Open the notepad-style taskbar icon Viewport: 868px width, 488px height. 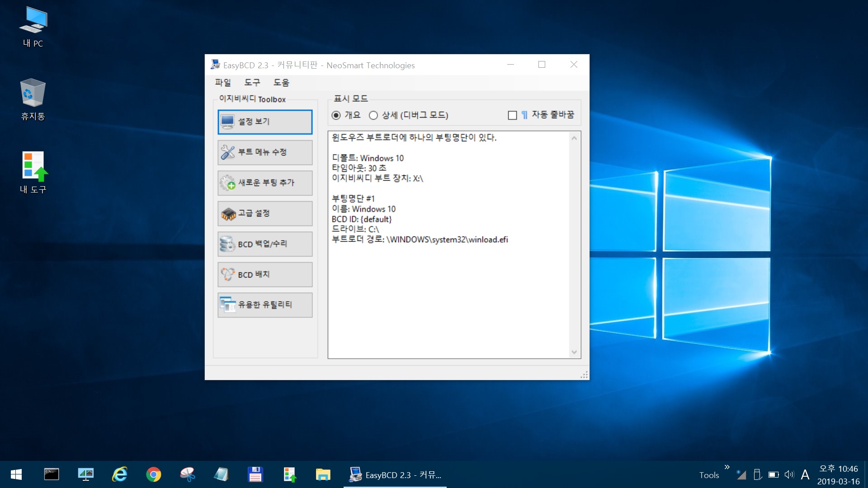coord(221,474)
